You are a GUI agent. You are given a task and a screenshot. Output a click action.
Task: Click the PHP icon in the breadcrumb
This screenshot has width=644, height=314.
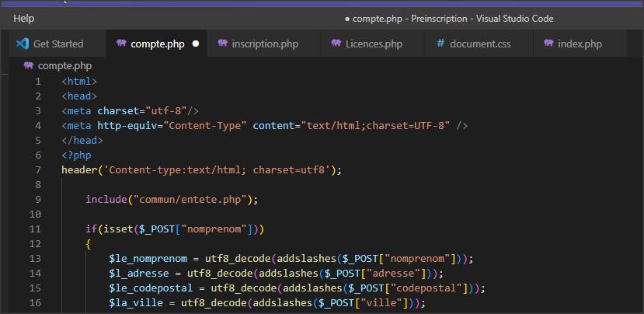click(x=28, y=65)
